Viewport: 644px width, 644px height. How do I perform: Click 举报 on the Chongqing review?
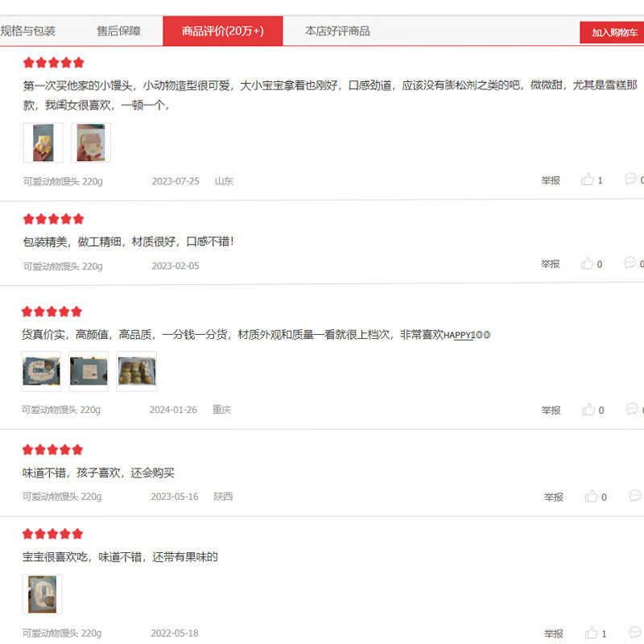(551, 410)
